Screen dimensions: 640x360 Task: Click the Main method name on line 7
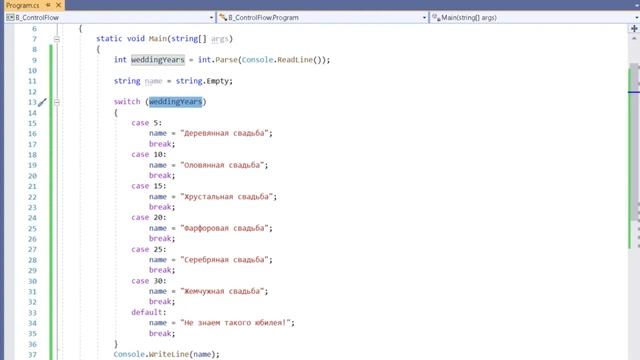click(x=158, y=39)
